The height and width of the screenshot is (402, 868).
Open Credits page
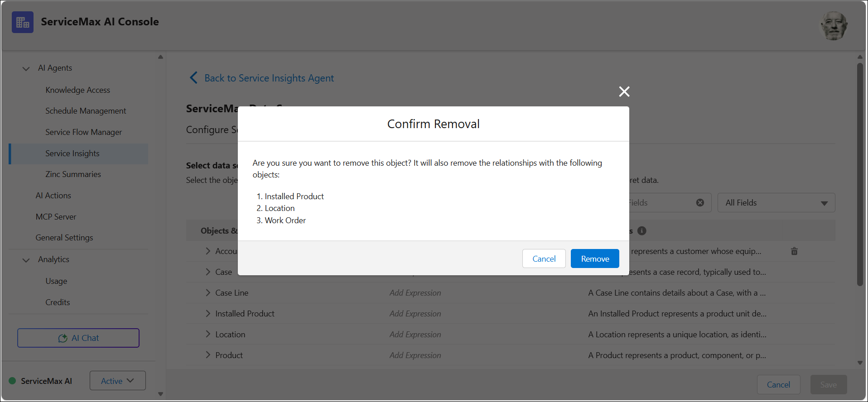[x=58, y=302]
